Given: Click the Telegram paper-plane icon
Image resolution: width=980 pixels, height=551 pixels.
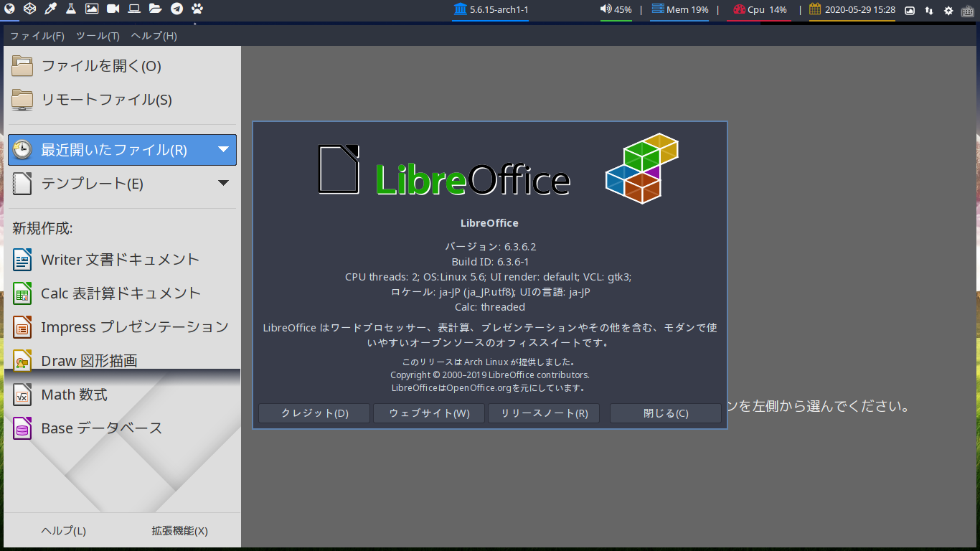Looking at the screenshot, I should tap(176, 9).
